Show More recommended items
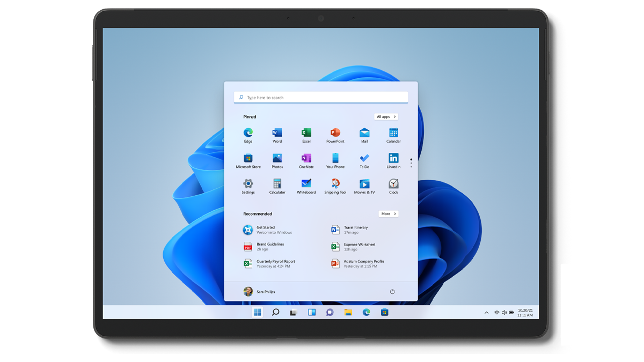Screen dimensions: 644x362 pos(388,213)
